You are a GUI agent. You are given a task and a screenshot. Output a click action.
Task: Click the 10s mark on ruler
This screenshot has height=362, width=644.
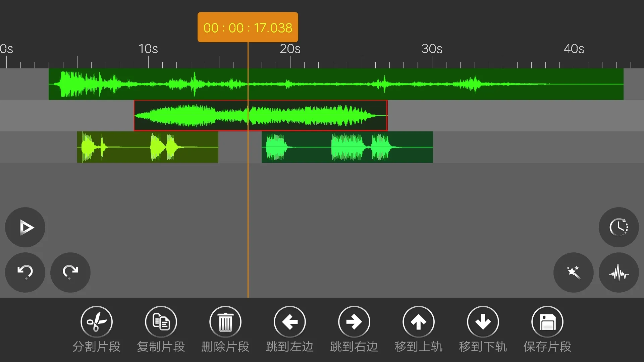click(x=148, y=49)
